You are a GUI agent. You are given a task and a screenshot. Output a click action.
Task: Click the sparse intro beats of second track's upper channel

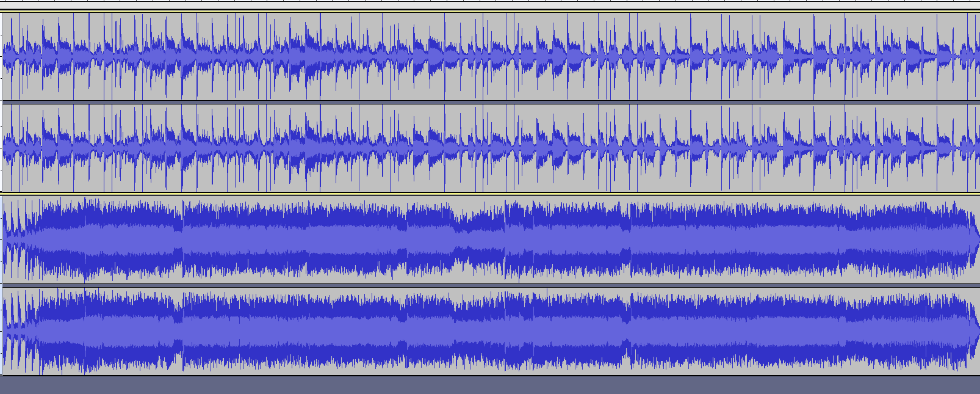(x=20, y=239)
